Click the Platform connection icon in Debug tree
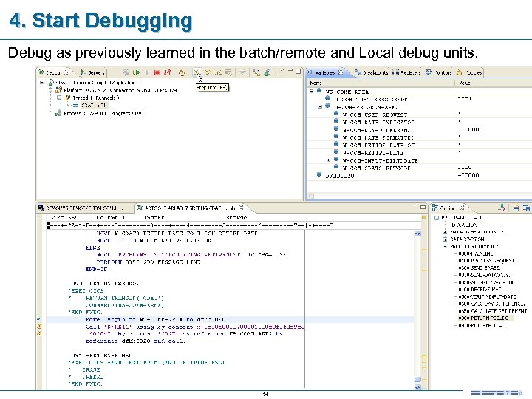The image size is (532, 399). [x=58, y=90]
